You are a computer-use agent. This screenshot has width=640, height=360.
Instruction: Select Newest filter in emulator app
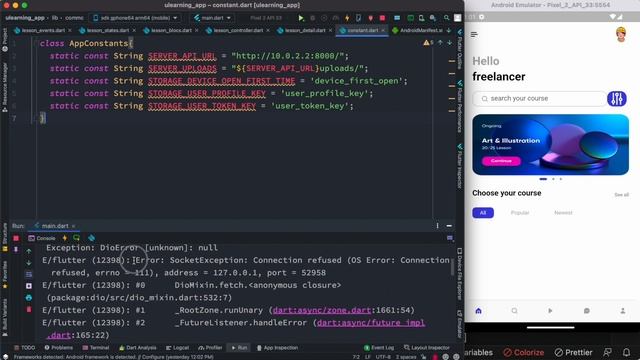coord(563,213)
